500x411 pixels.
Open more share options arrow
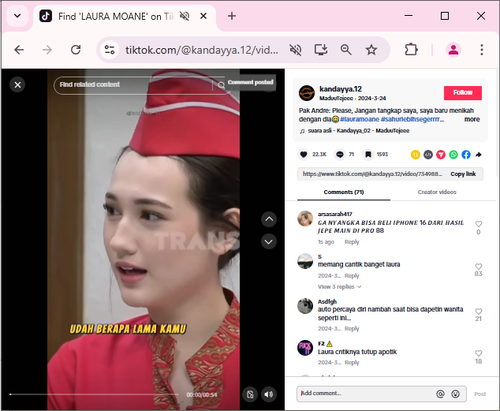478,155
